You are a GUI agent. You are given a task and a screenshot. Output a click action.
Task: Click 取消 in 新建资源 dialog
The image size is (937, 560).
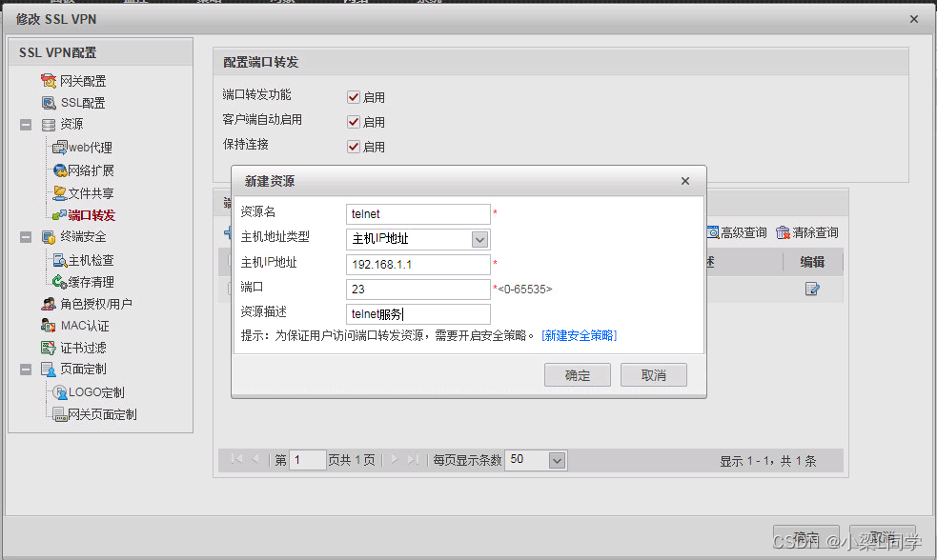tap(654, 375)
